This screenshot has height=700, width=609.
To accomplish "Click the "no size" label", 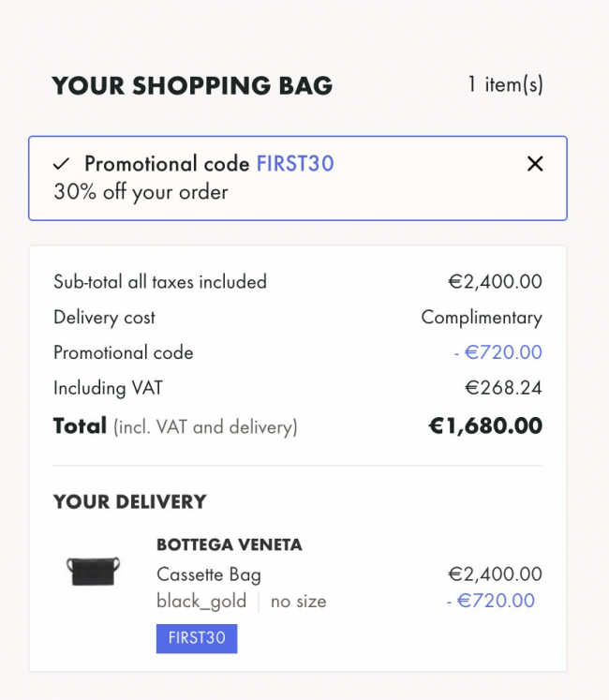I will coord(298,602).
